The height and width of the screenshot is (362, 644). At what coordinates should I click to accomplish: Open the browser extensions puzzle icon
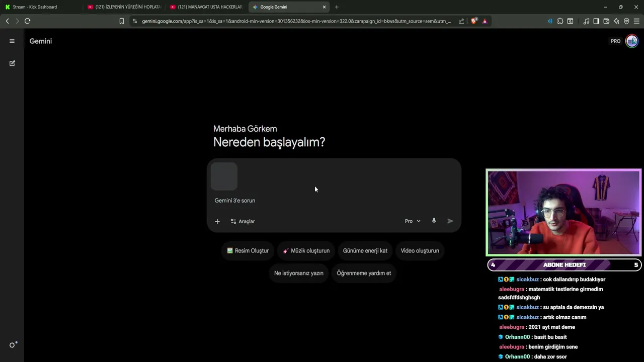click(560, 21)
